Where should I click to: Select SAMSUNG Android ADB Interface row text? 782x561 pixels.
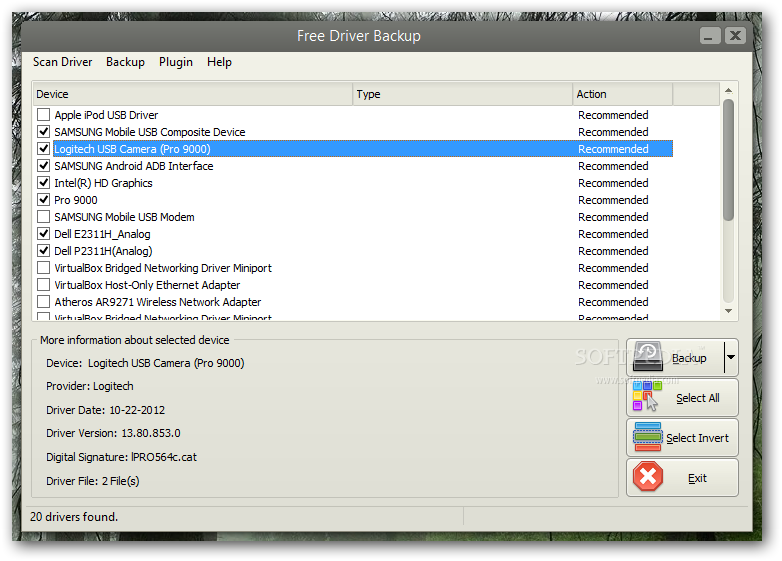pyautogui.click(x=134, y=166)
